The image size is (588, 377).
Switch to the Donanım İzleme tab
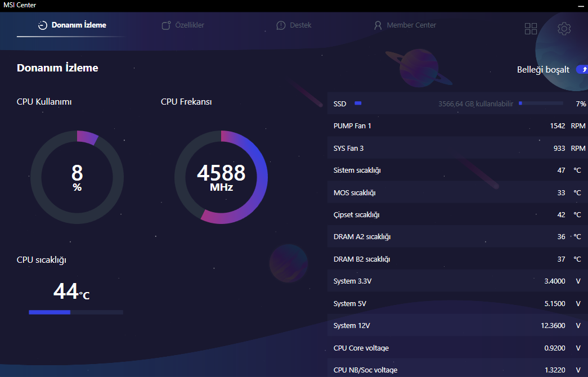pyautogui.click(x=72, y=25)
